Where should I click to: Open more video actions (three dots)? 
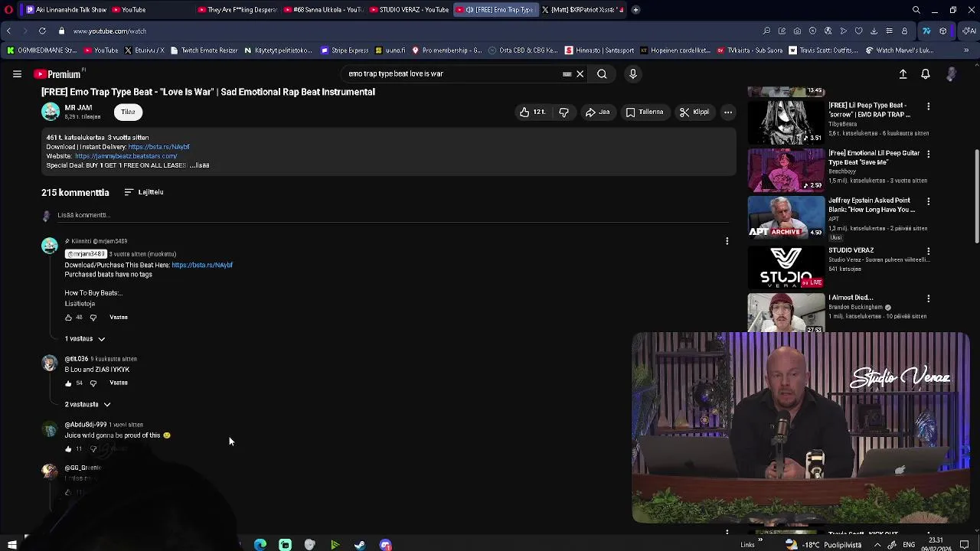(x=728, y=112)
